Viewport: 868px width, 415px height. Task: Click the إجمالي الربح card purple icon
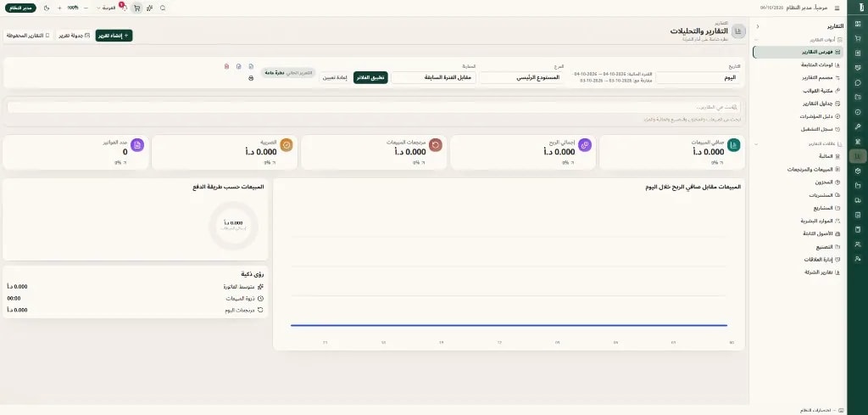tap(585, 145)
